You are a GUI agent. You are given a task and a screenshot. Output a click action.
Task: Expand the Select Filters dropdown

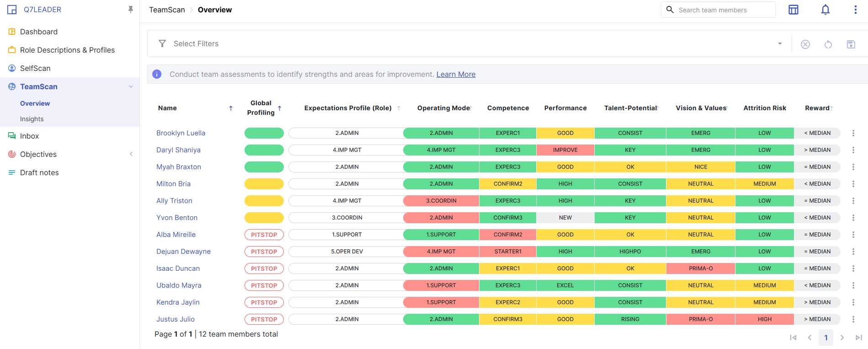(x=780, y=44)
